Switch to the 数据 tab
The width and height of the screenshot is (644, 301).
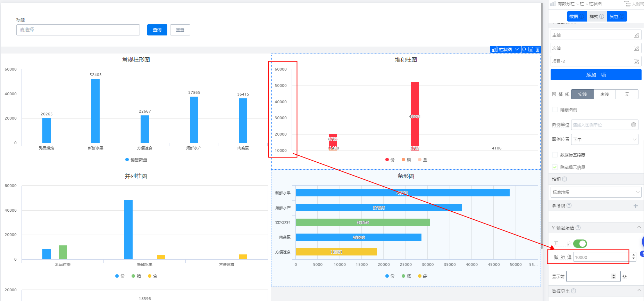[x=577, y=16]
